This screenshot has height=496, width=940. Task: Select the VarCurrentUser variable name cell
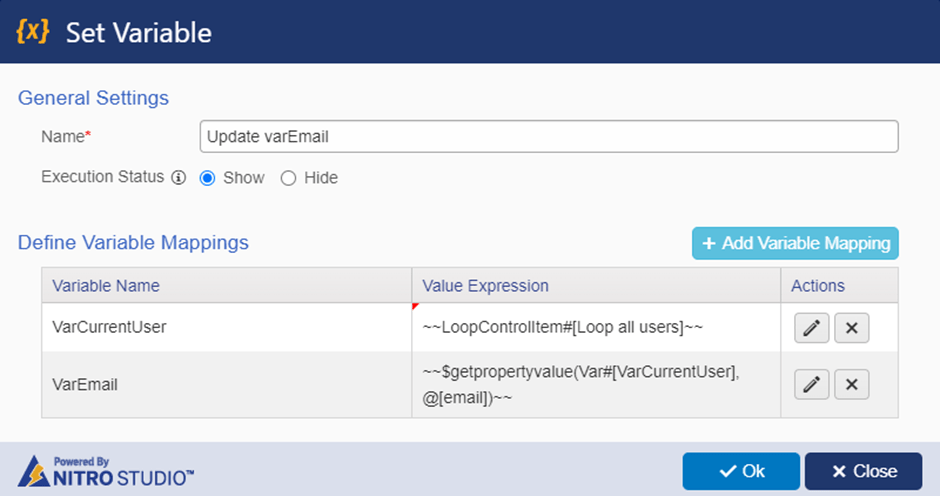[x=227, y=327]
